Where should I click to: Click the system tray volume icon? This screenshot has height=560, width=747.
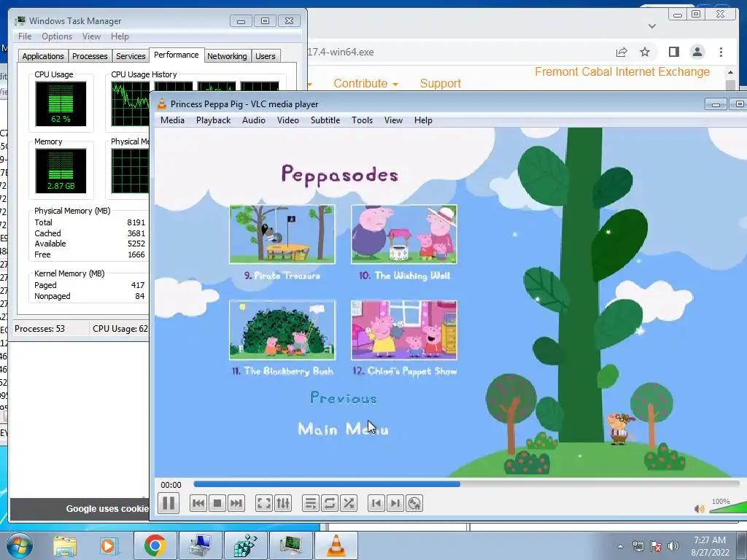(673, 546)
